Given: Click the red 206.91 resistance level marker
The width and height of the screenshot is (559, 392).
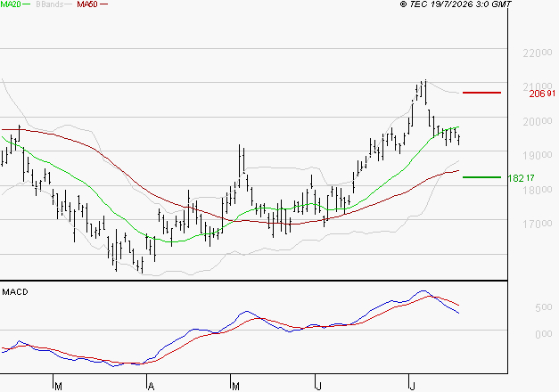Looking at the screenshot, I should (481, 93).
